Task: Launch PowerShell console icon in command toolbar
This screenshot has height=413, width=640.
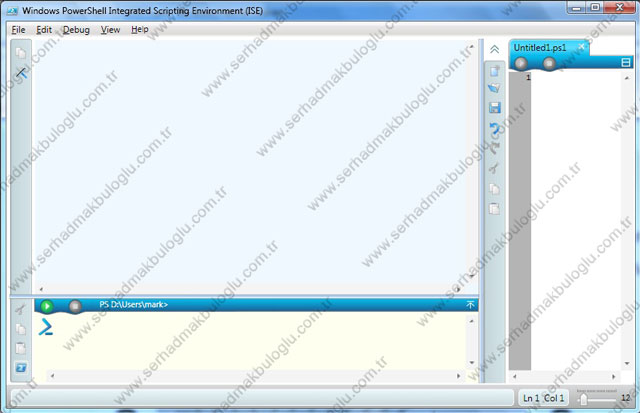Action: click(21, 368)
